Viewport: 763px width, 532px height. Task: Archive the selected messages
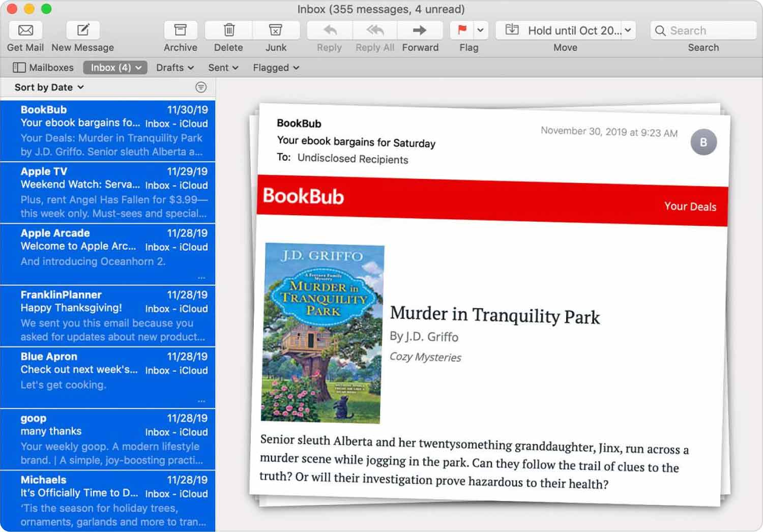[x=180, y=31]
